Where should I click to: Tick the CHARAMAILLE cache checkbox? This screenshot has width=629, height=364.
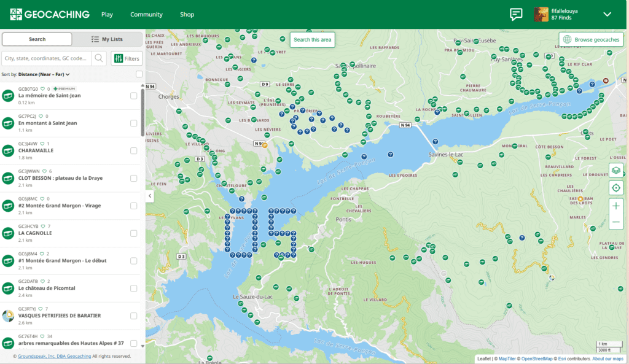pyautogui.click(x=133, y=151)
